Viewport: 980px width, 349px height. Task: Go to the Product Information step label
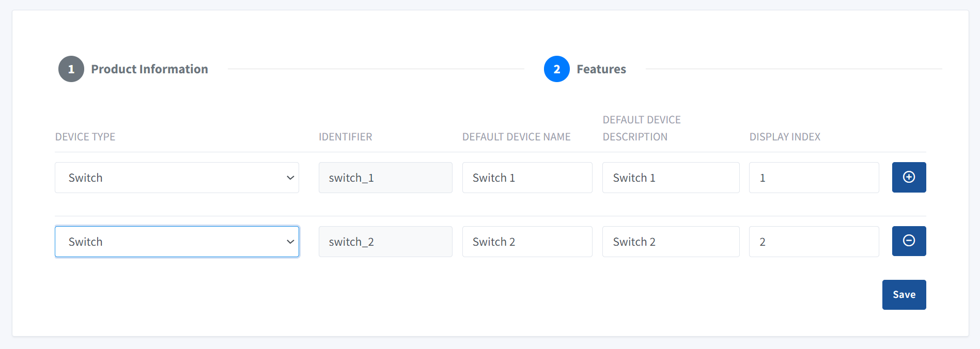pyautogui.click(x=149, y=69)
